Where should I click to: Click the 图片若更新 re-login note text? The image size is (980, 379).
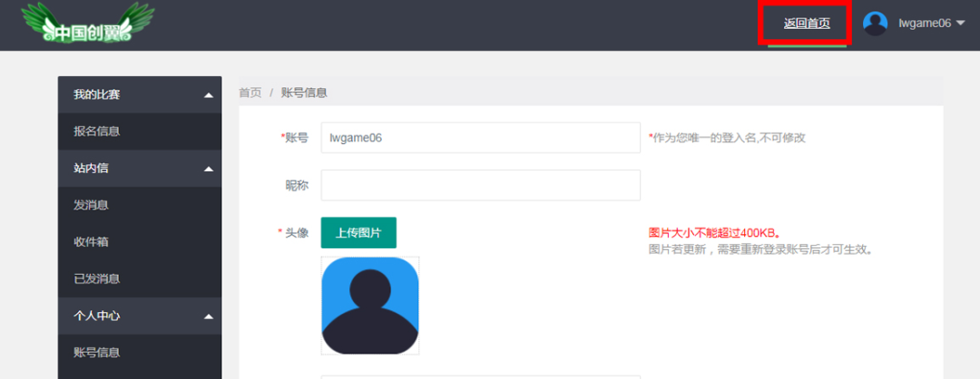pos(760,250)
